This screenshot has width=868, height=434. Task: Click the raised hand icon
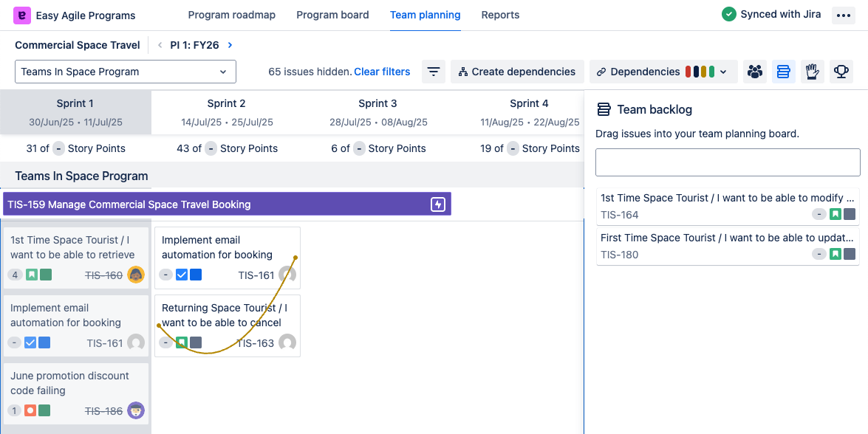(812, 72)
